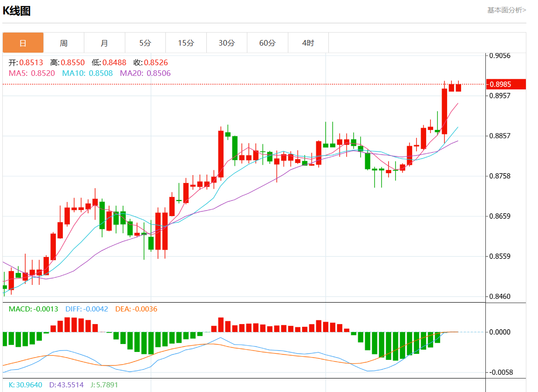Image resolution: width=538 pixels, height=392 pixels.
Task: Open the 30分 chart tab
Action: coord(227,43)
